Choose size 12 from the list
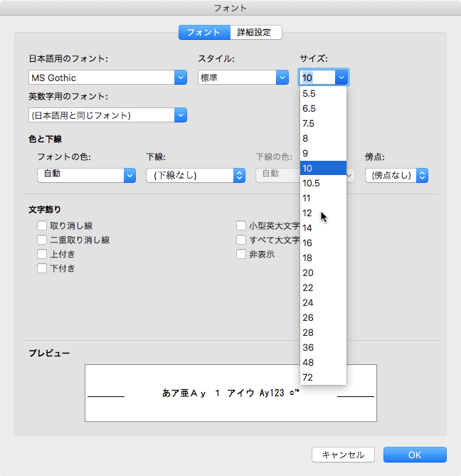This screenshot has height=476, width=461. click(307, 213)
